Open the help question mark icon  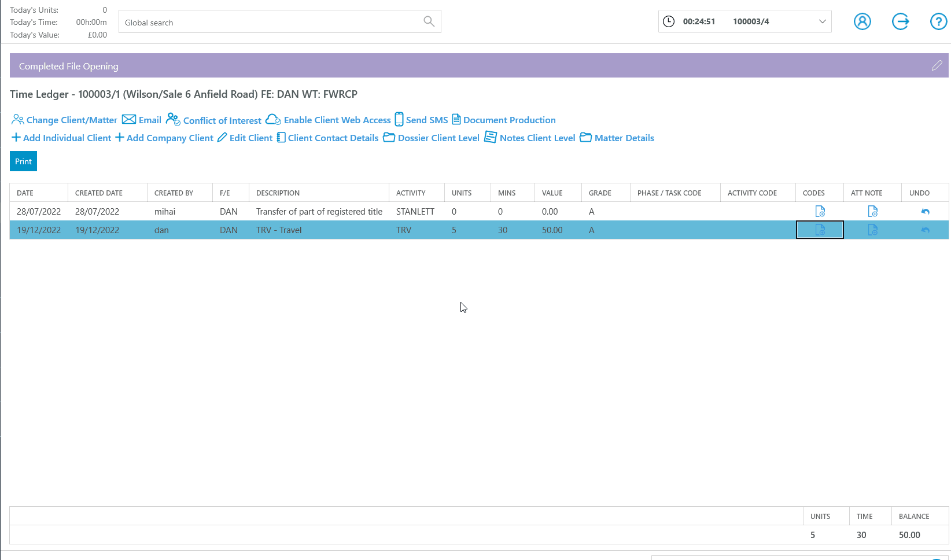coord(938,21)
